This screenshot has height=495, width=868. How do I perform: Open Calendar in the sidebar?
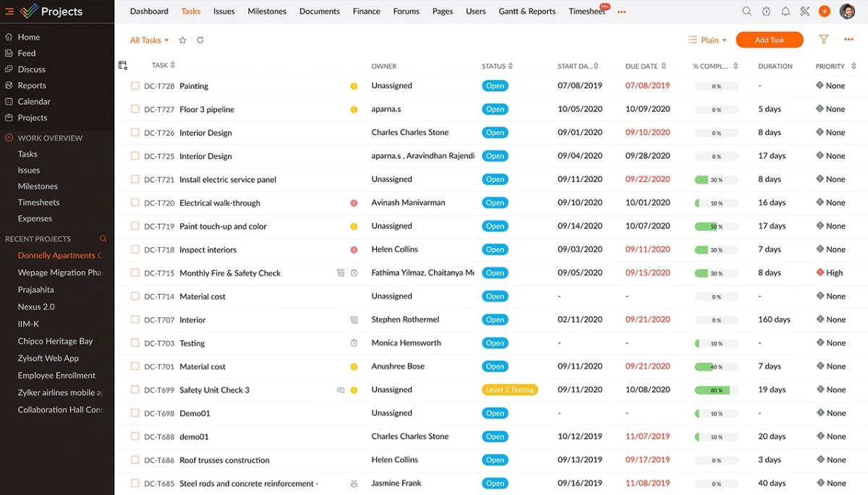click(x=34, y=101)
